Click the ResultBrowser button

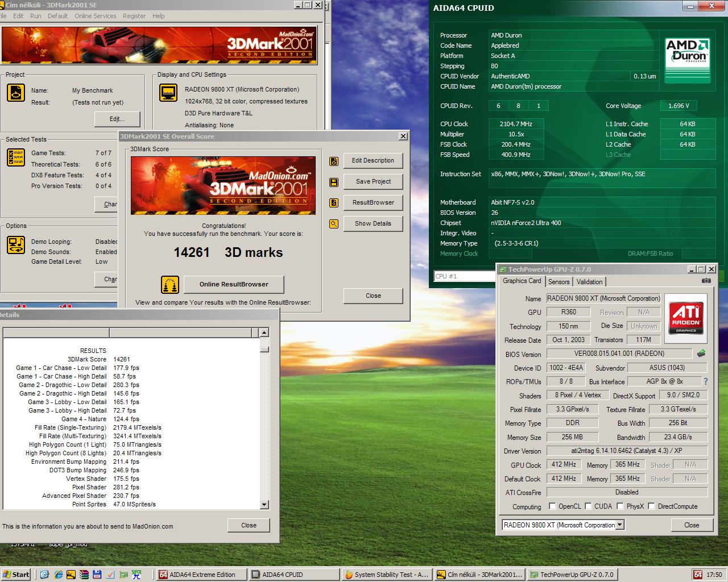point(373,202)
